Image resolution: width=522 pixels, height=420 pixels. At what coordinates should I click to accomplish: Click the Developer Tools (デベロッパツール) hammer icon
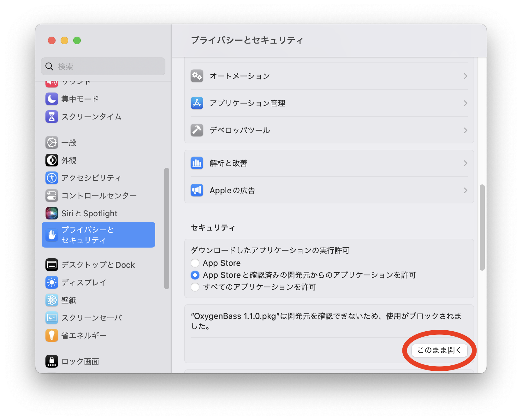[x=197, y=130]
